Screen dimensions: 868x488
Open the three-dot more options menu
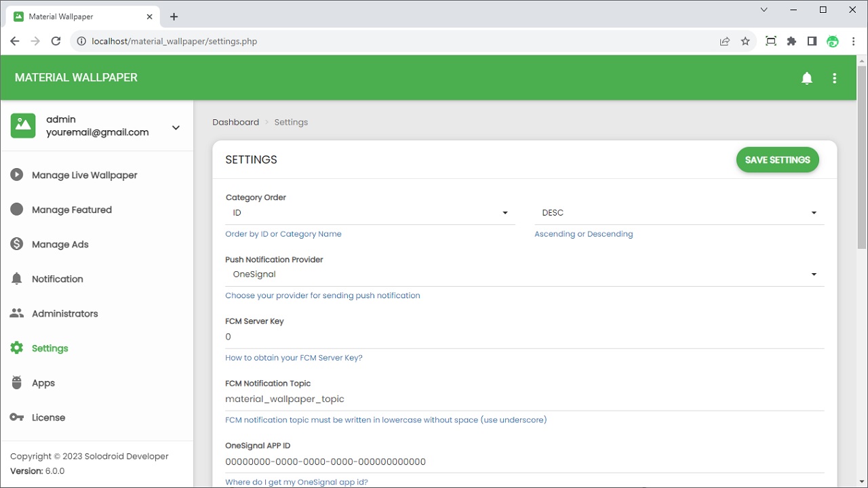coord(835,78)
